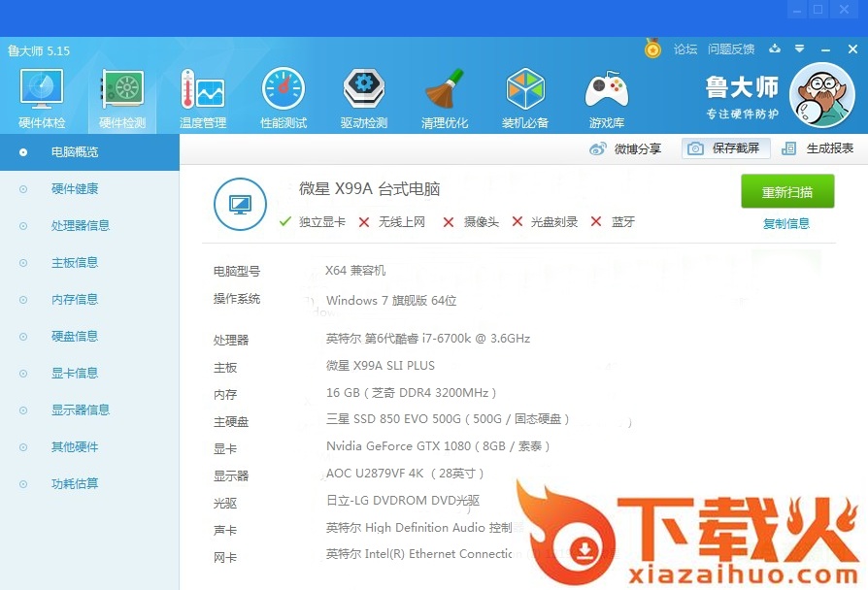Viewport: 868px width, 590px height.
Task: Click the 摄像头 feature label
Action: pyautogui.click(x=481, y=222)
